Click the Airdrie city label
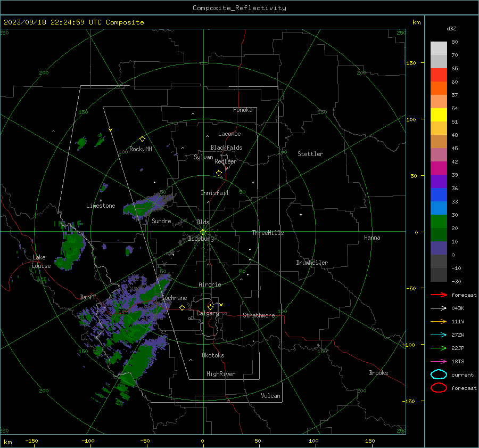 point(210,284)
